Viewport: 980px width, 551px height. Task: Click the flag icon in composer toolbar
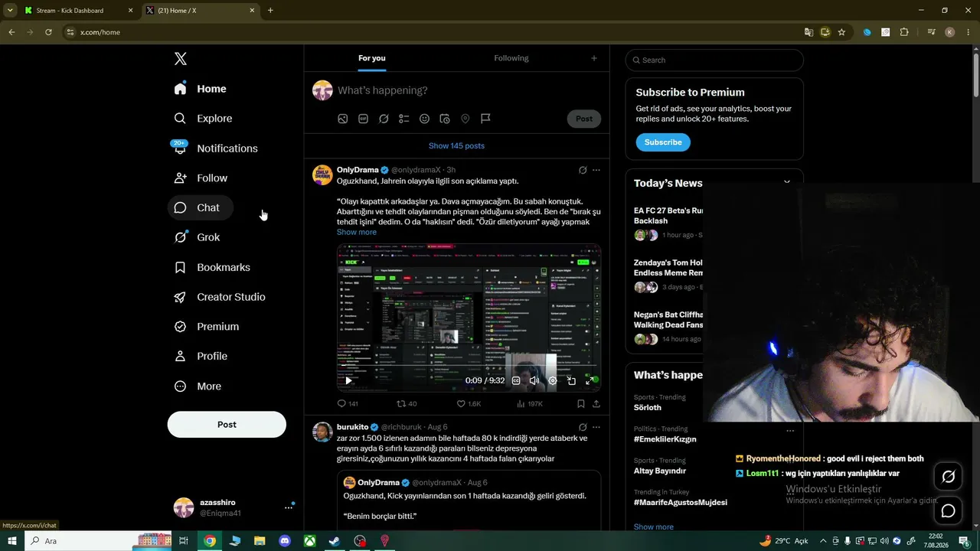(485, 119)
